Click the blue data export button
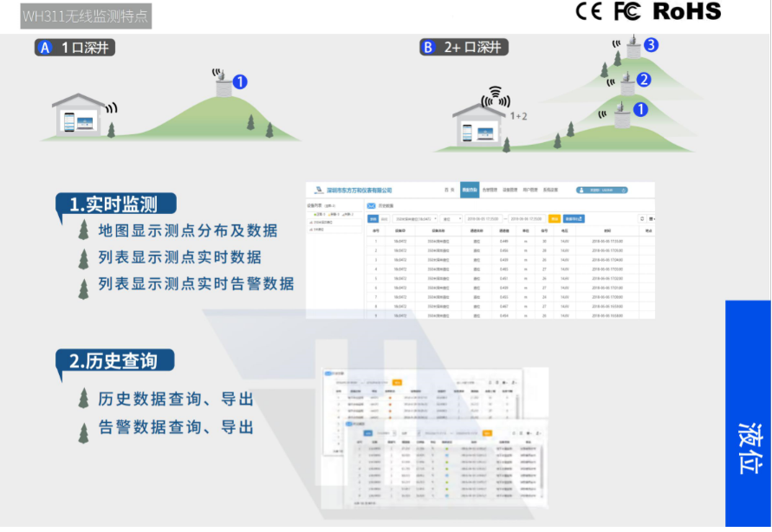Screen dimensions: 772x532 [574, 219]
